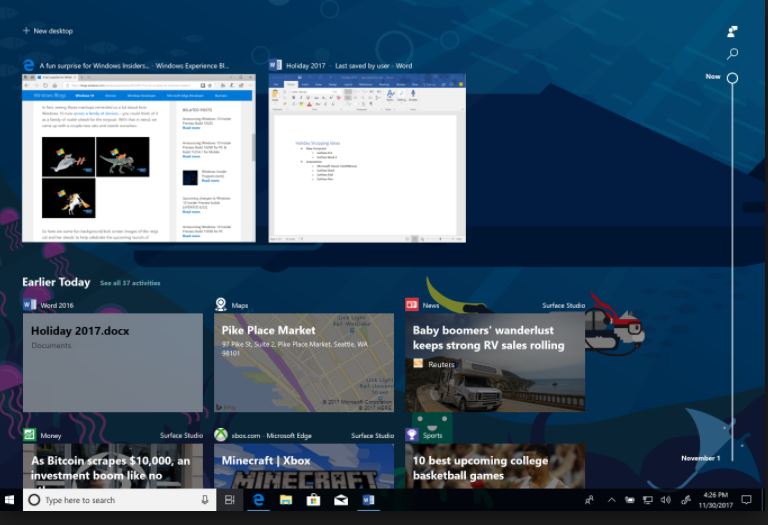Open Microsoft Edge from taskbar
This screenshot has height=525, width=768.
click(x=258, y=500)
